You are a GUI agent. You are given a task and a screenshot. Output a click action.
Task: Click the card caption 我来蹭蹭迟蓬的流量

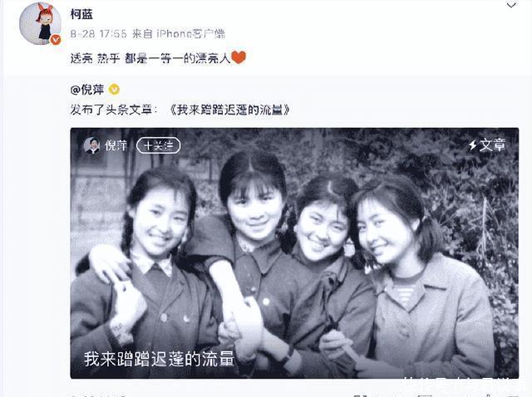coord(159,359)
